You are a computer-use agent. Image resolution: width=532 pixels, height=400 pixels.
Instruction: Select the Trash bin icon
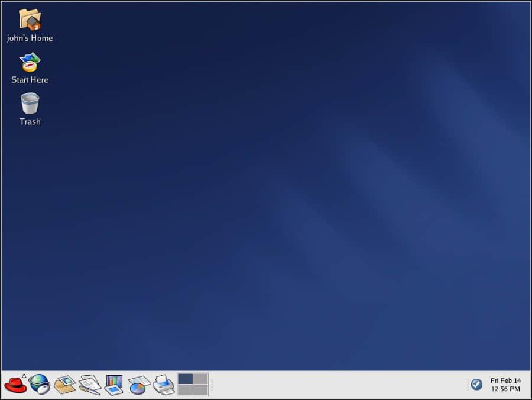(30, 104)
